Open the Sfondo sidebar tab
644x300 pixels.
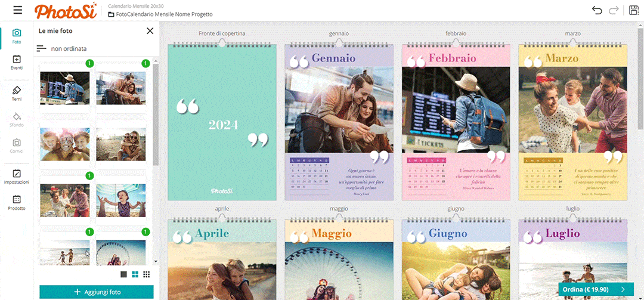coord(17,119)
